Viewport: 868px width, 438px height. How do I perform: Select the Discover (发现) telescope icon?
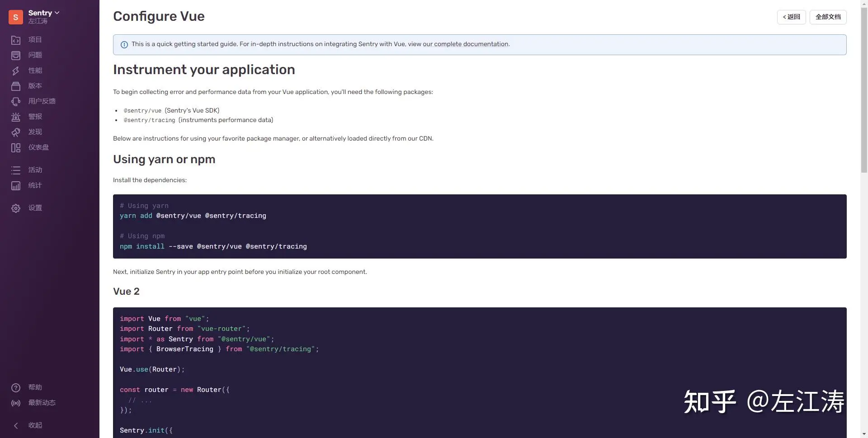[x=16, y=132]
